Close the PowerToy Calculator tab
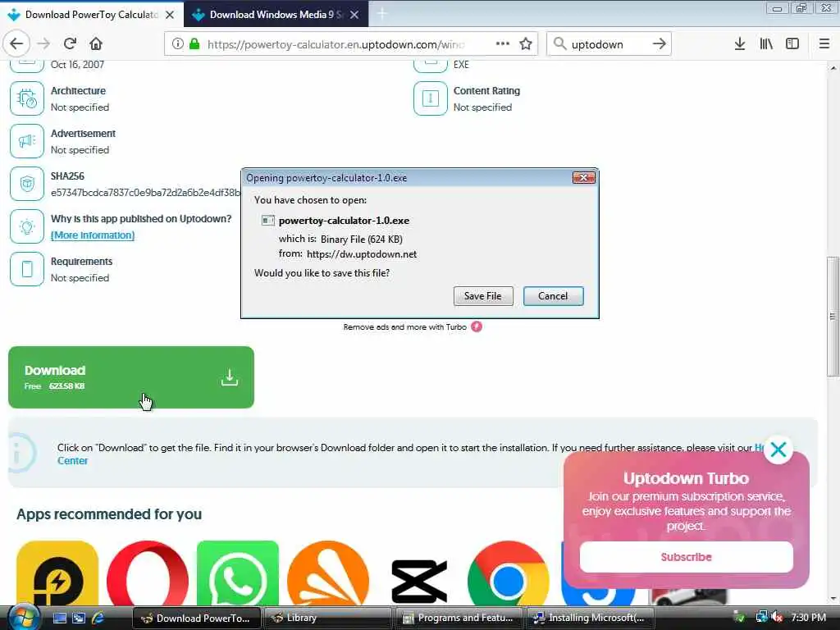The image size is (840, 630). (170, 15)
